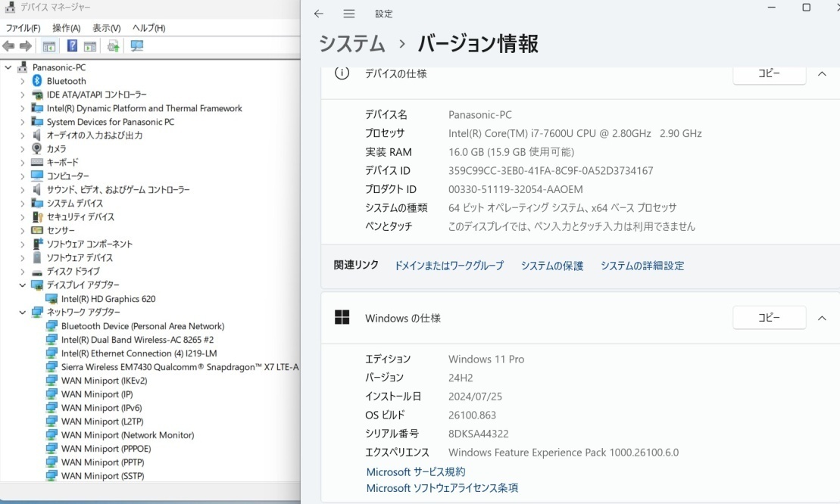Collapse the デバイスの仕様 section chevron

point(822,74)
